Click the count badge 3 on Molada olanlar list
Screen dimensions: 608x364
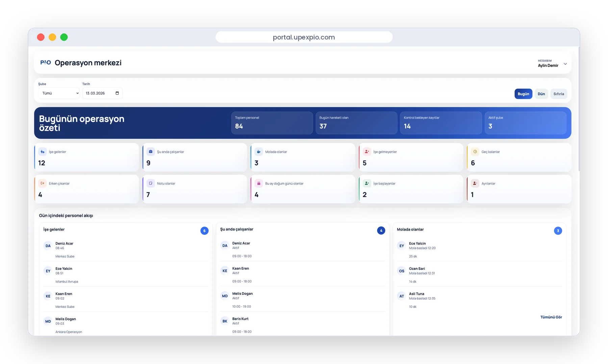558,231
